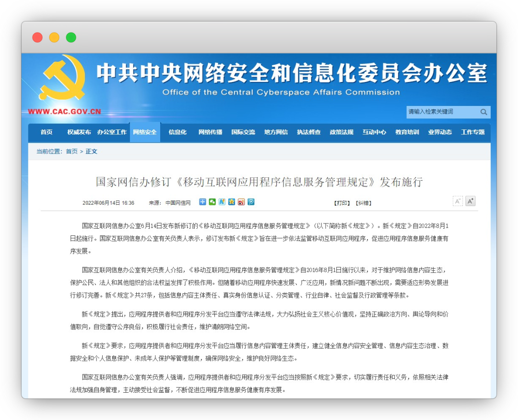The image size is (518, 420).
Task: Share to Qzone star icon
Action: tap(232, 202)
